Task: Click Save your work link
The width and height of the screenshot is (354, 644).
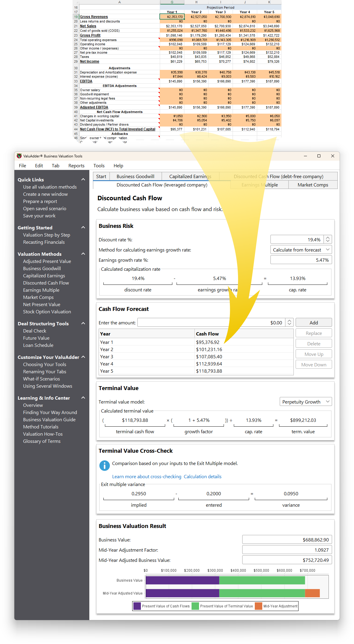Action: [x=39, y=216]
